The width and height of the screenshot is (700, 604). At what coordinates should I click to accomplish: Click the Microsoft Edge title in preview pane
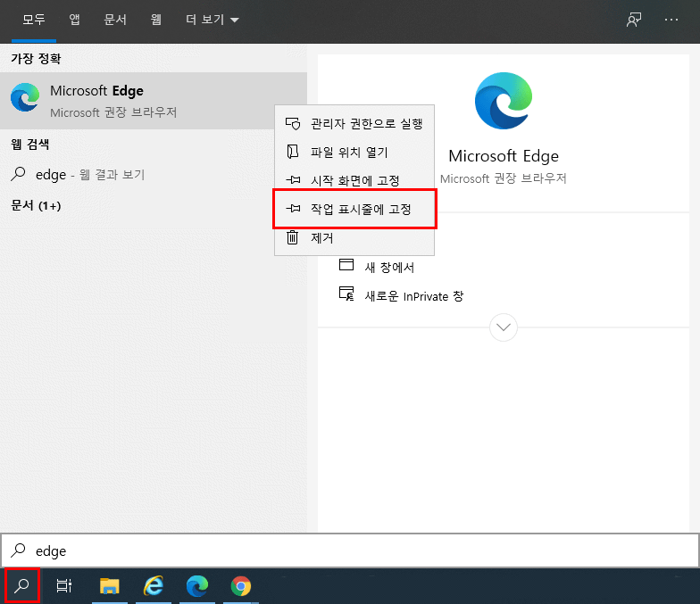(504, 155)
